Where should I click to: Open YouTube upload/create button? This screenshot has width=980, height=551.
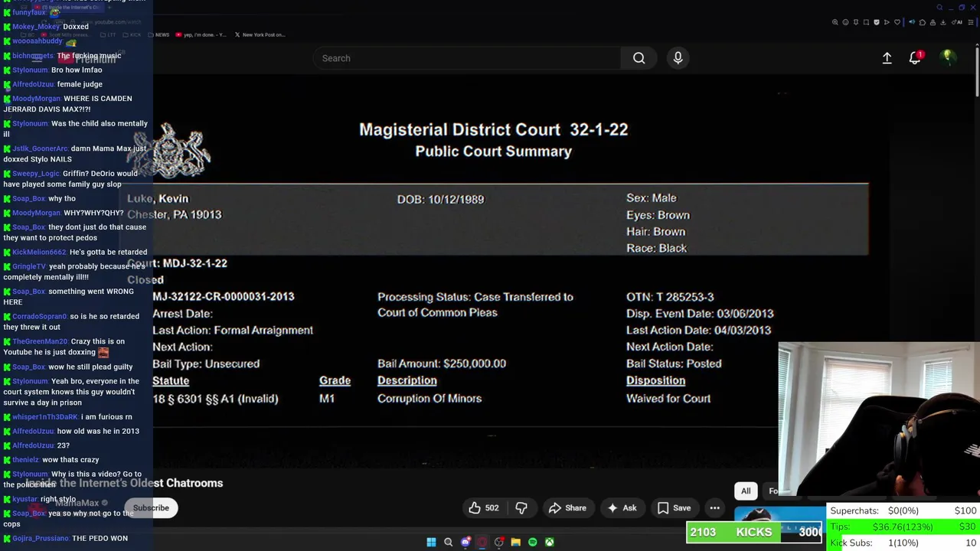tap(887, 58)
